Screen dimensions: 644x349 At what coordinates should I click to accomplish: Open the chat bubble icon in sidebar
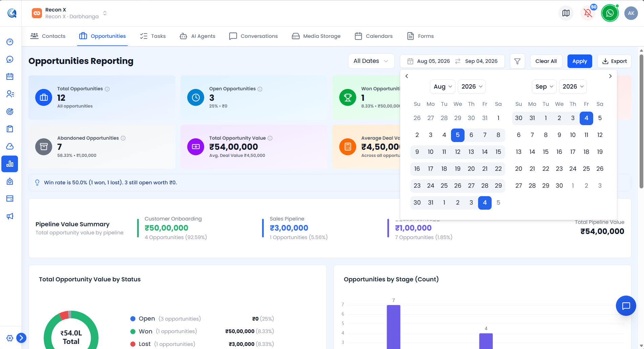[10, 60]
